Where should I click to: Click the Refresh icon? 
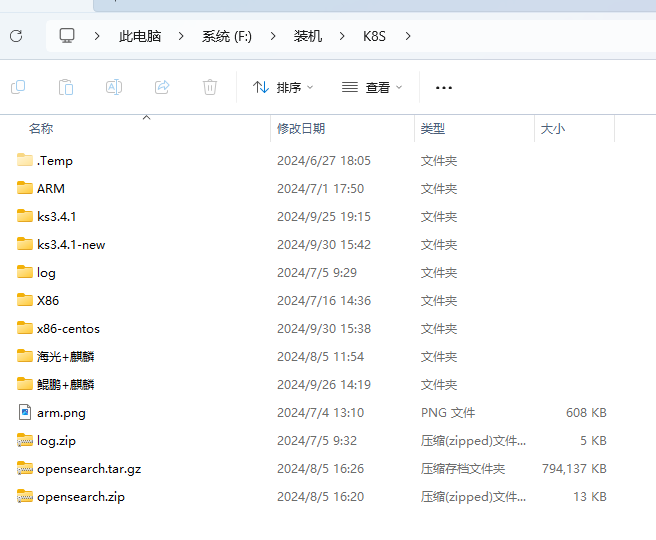[16, 36]
